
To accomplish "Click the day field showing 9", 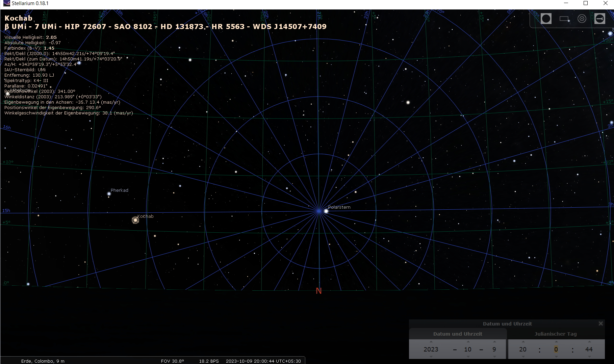I will pyautogui.click(x=494, y=349).
